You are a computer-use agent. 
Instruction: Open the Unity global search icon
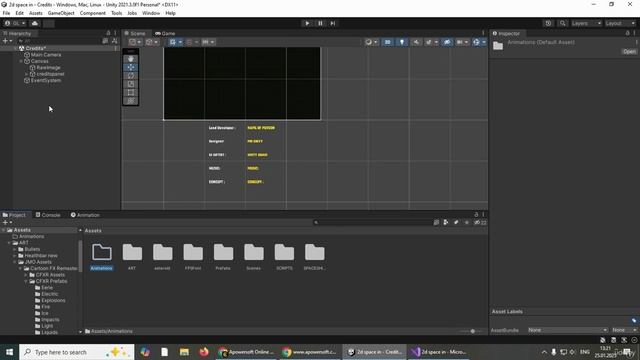[x=562, y=23]
